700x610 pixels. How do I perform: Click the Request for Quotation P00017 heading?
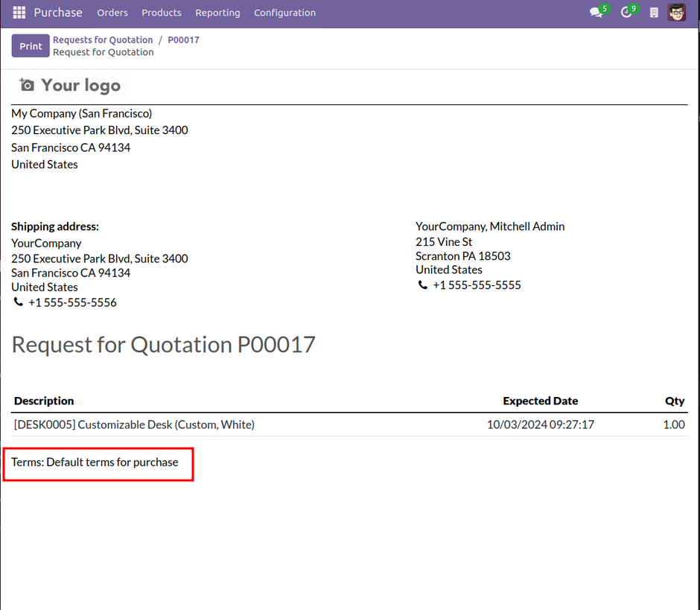pyautogui.click(x=164, y=345)
